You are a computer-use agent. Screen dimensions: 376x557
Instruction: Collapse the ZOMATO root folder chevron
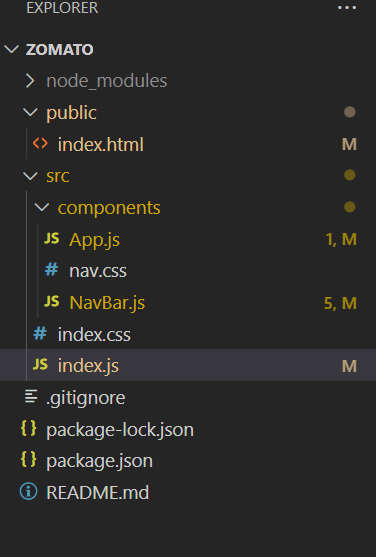pyautogui.click(x=11, y=49)
